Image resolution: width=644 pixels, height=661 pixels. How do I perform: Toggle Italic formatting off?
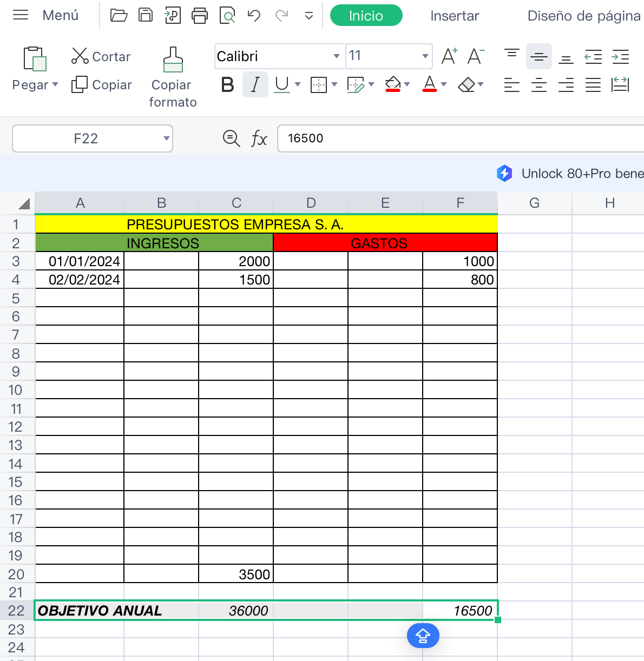[x=255, y=85]
